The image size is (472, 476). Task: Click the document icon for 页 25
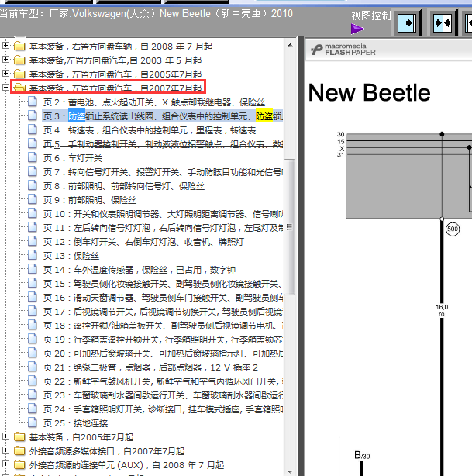click(x=33, y=423)
